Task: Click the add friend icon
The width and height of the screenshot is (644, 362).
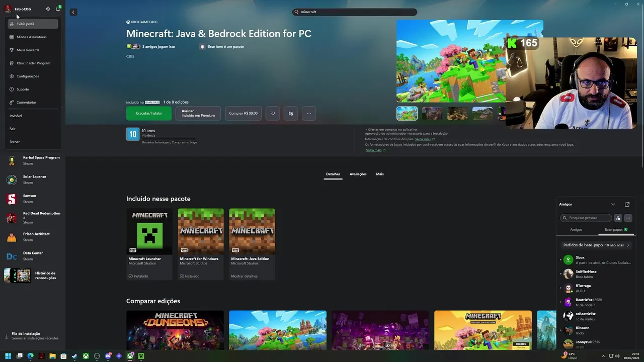Action: 618,218
